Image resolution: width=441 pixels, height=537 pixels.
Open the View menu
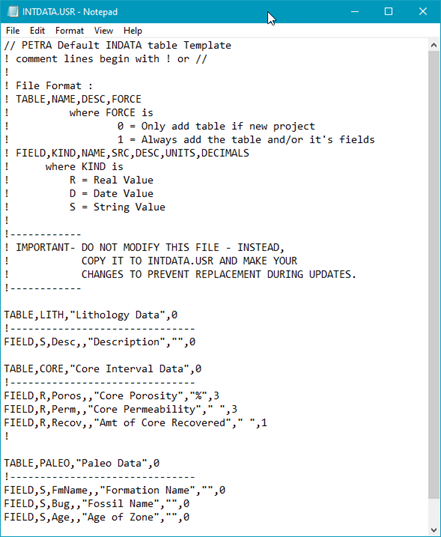(x=103, y=30)
